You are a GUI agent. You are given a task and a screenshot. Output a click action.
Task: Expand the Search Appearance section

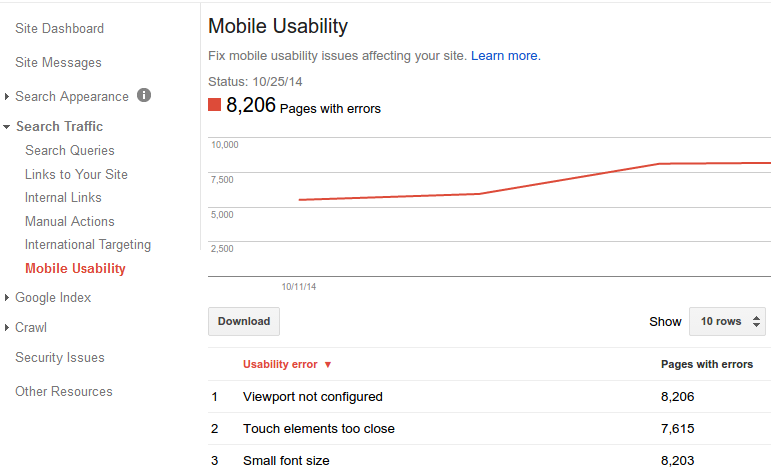[x=7, y=97]
